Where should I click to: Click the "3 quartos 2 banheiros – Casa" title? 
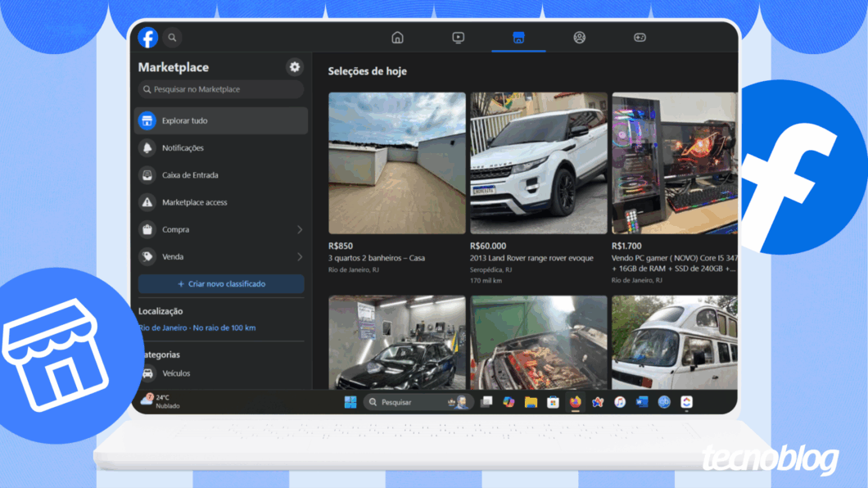click(x=377, y=258)
